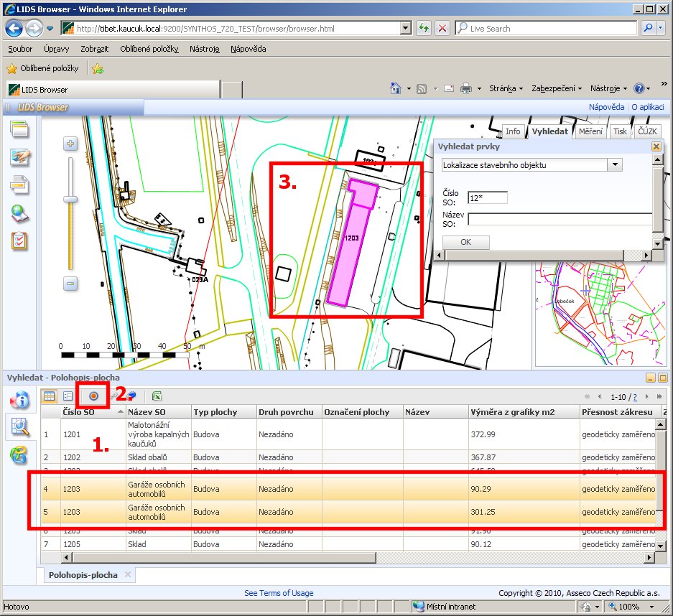The image size is (673, 616).
Task: Sort the table by Číslo SO header
Action: [93, 412]
